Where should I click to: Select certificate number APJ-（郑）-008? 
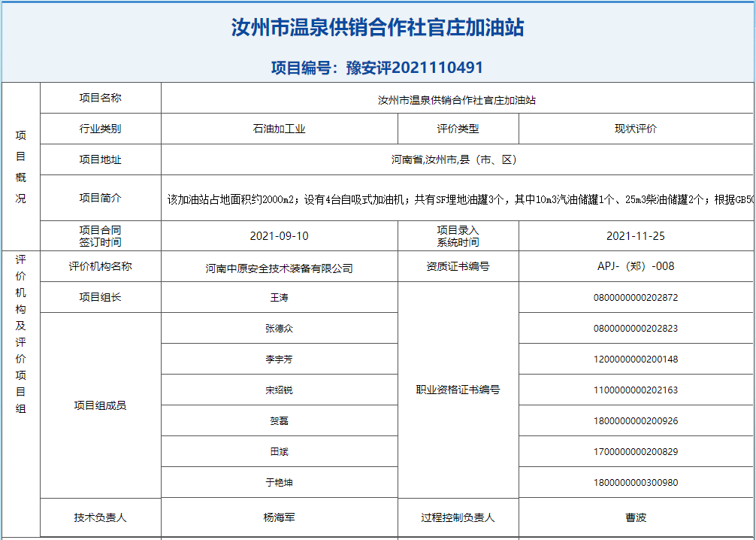pos(636,266)
